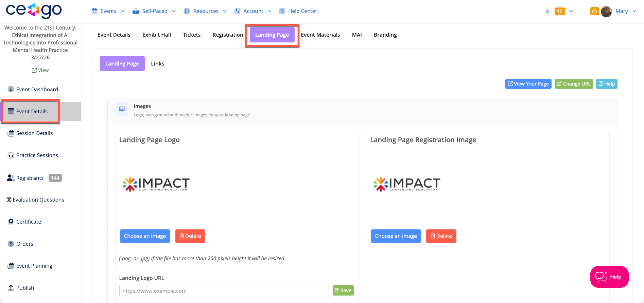Click the Events calendar icon
644x303 pixels.
tap(94, 11)
